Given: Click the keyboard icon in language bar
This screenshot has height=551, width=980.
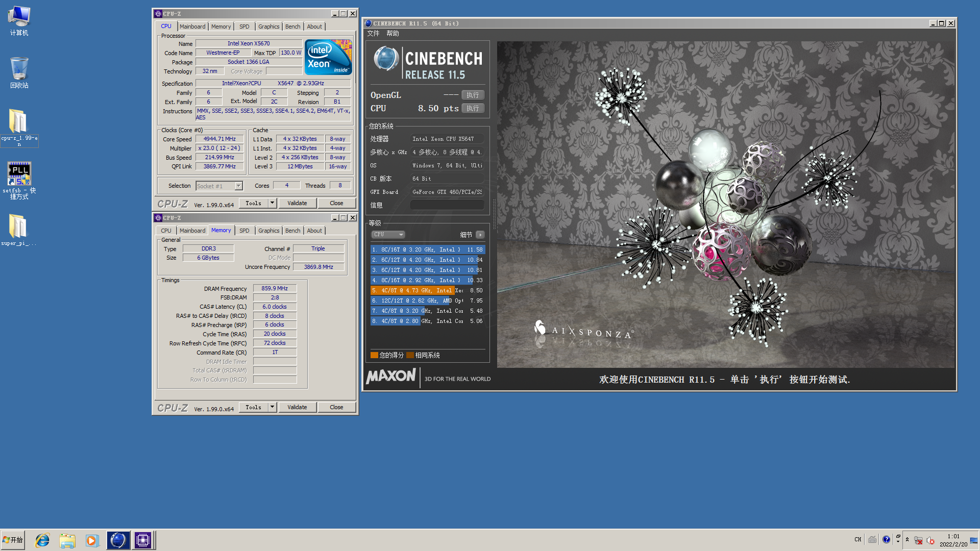Looking at the screenshot, I should click(872, 539).
